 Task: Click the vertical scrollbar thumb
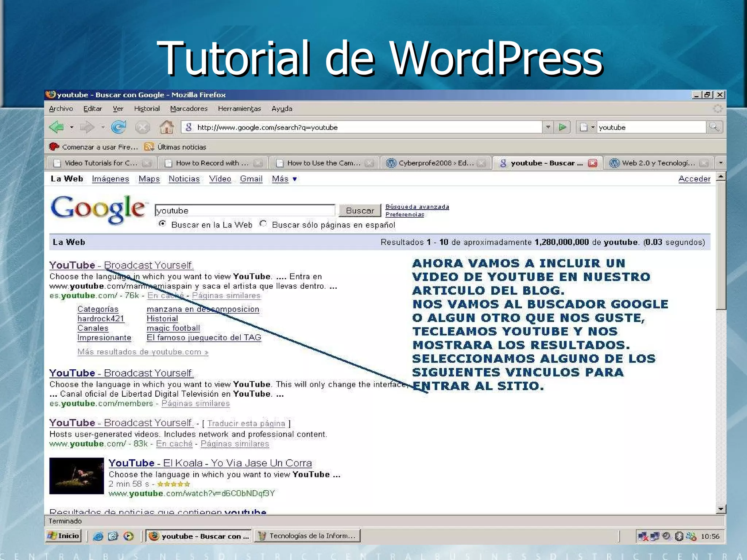721,246
